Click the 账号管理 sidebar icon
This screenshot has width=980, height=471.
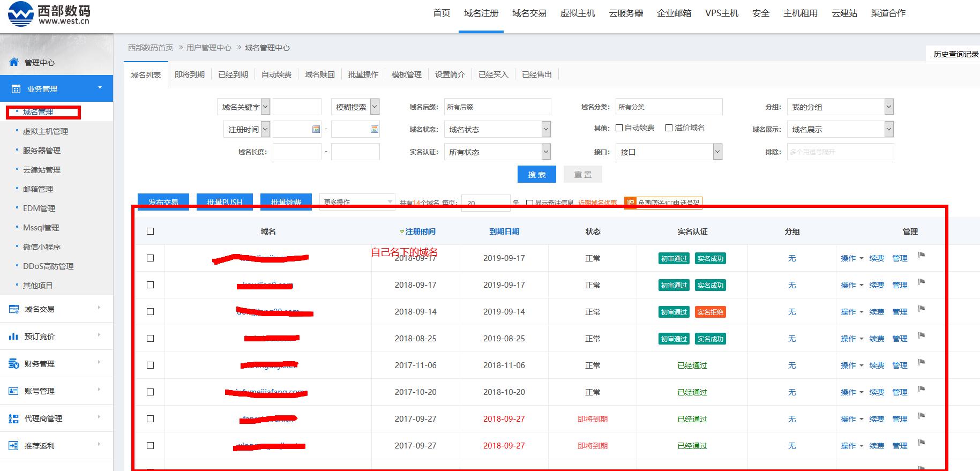[x=14, y=391]
